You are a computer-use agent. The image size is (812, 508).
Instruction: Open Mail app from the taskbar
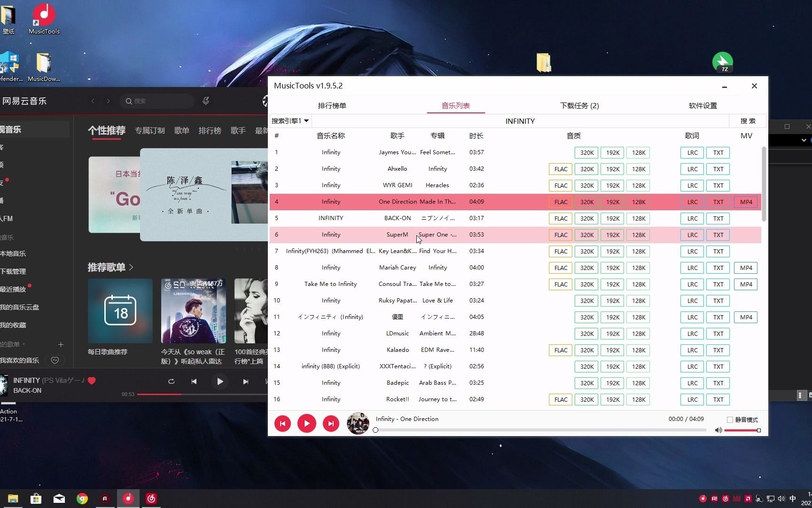[x=59, y=499]
